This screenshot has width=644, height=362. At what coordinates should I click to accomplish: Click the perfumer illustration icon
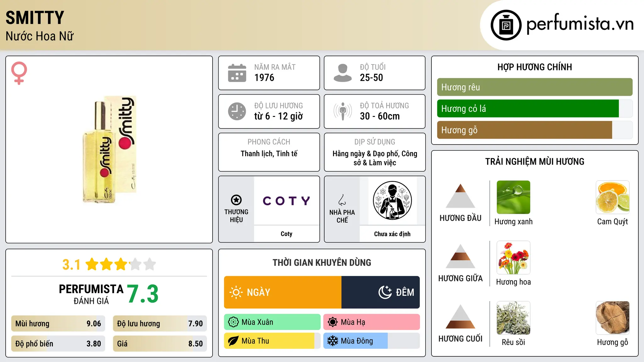tap(392, 200)
